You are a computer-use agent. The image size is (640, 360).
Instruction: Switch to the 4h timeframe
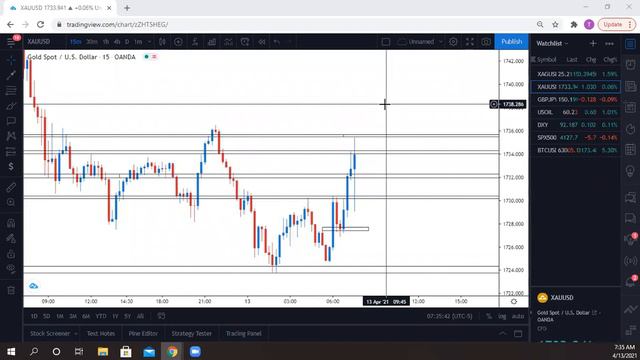click(117, 42)
